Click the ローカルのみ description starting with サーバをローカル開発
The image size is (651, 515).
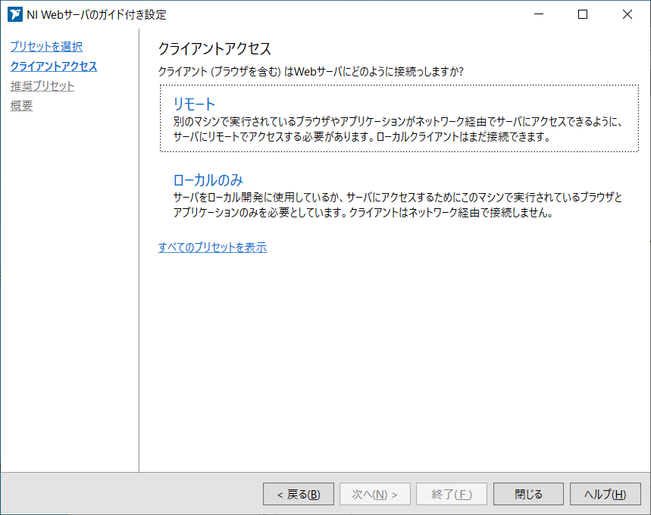398,205
